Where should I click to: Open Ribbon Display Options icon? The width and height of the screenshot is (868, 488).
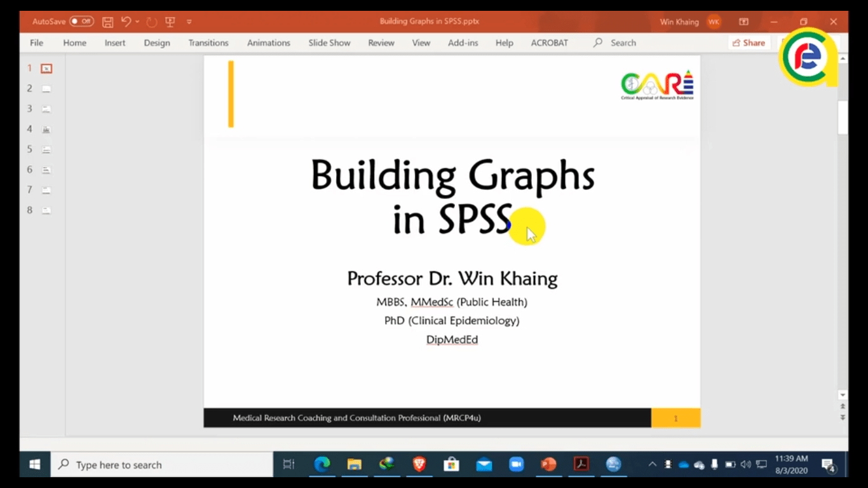click(x=744, y=22)
